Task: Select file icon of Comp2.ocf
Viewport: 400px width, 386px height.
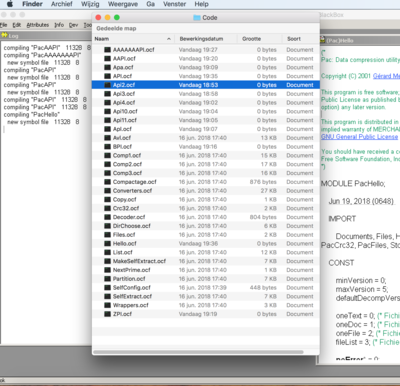Action: (107, 164)
